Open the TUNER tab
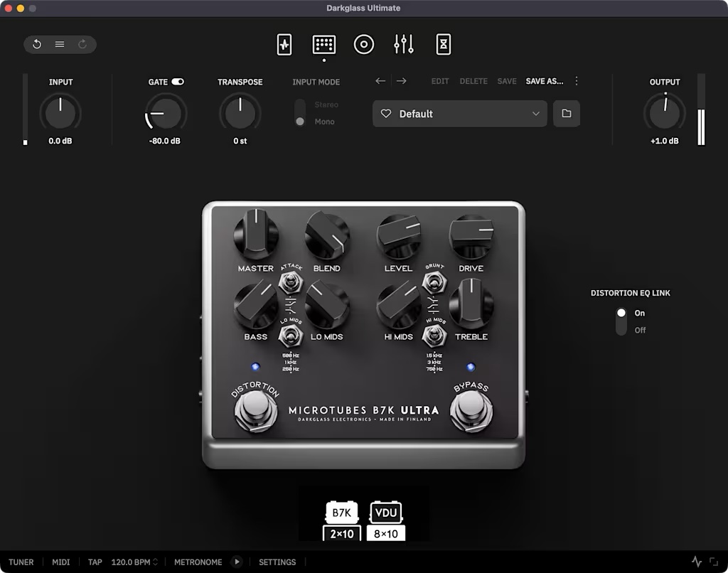 (x=21, y=562)
